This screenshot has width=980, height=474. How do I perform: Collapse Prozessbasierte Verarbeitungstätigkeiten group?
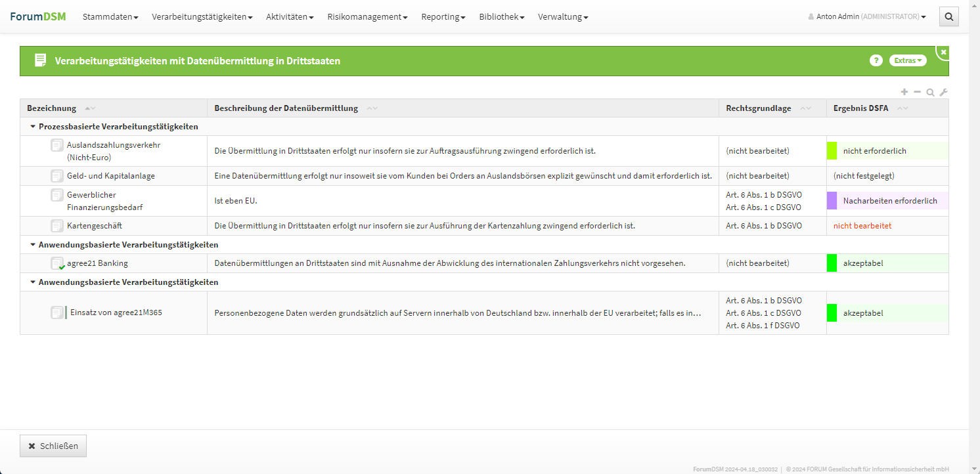(33, 127)
